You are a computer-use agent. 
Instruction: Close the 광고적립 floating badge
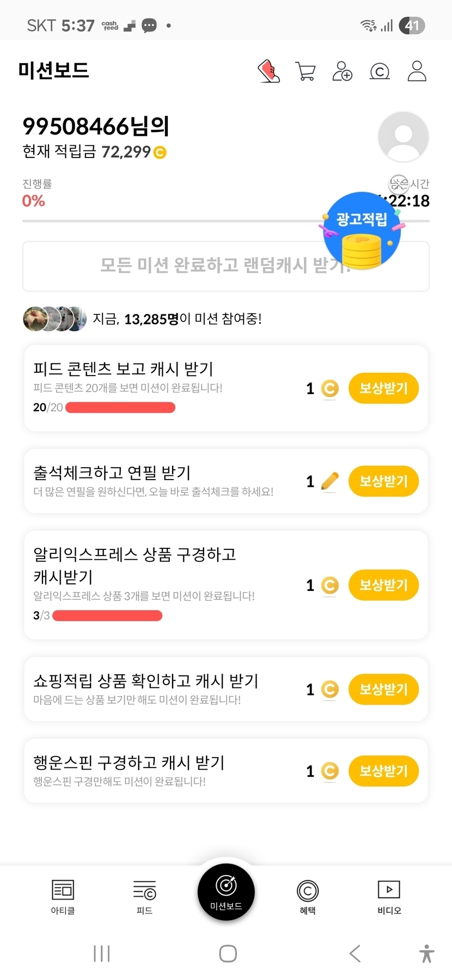[x=399, y=184]
